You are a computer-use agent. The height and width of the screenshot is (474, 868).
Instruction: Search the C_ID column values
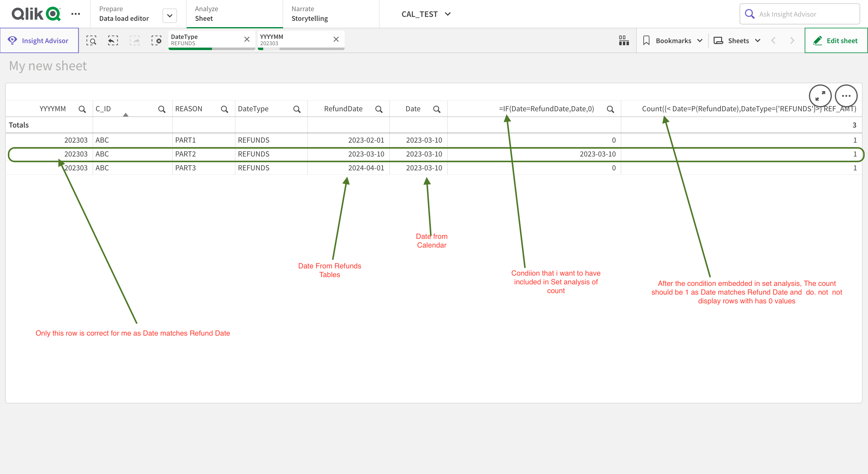pyautogui.click(x=161, y=109)
